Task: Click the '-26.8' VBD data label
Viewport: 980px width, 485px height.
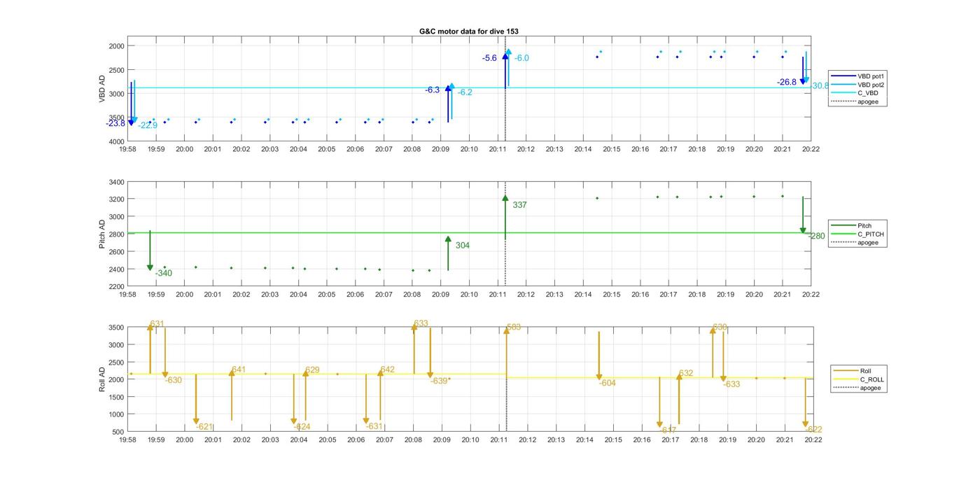Action: point(787,82)
